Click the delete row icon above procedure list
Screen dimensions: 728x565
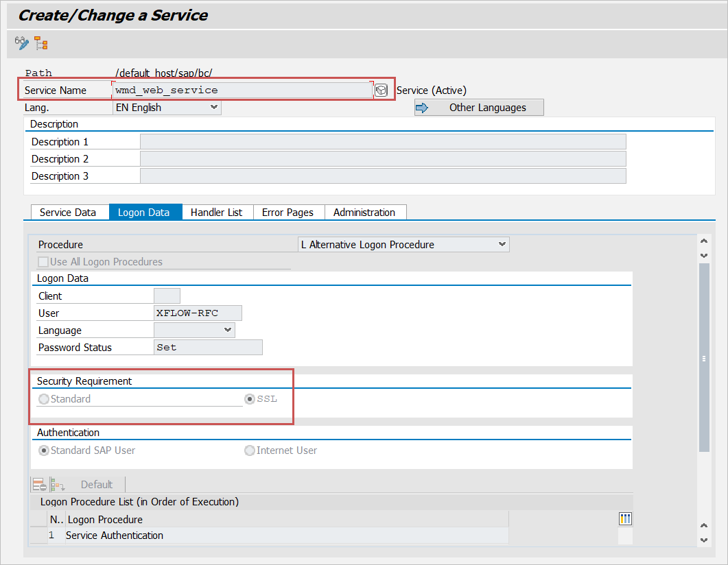(39, 484)
